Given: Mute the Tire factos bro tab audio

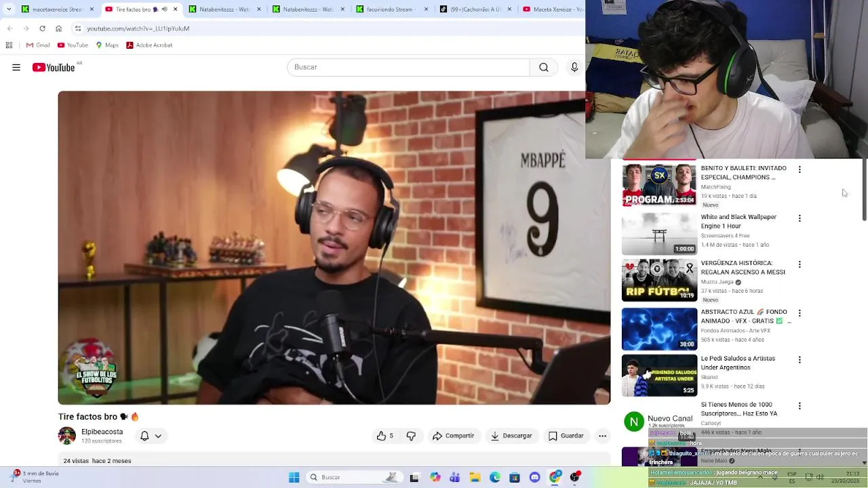Looking at the screenshot, I should (x=164, y=9).
